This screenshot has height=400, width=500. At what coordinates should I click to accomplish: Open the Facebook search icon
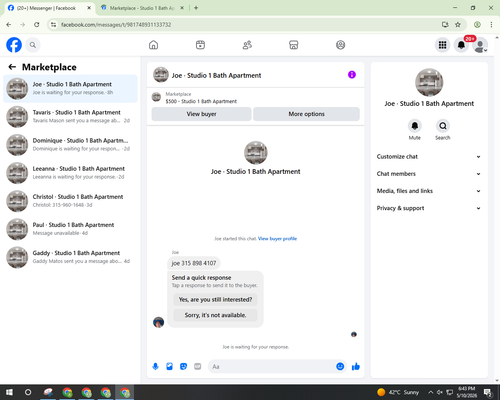click(33, 45)
